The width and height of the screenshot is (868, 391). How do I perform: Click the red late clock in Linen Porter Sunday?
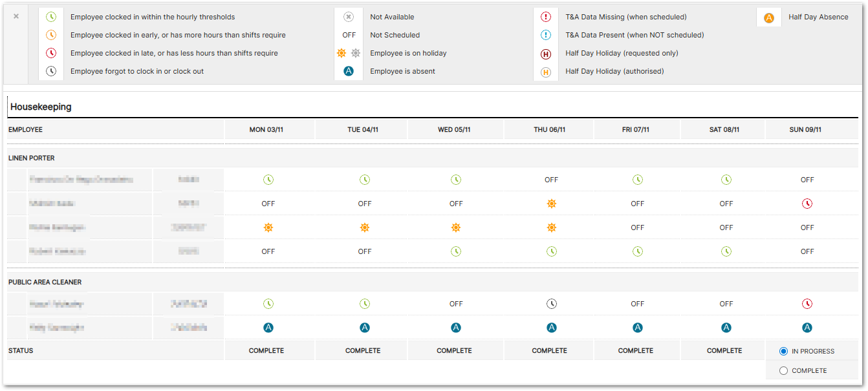pyautogui.click(x=807, y=204)
